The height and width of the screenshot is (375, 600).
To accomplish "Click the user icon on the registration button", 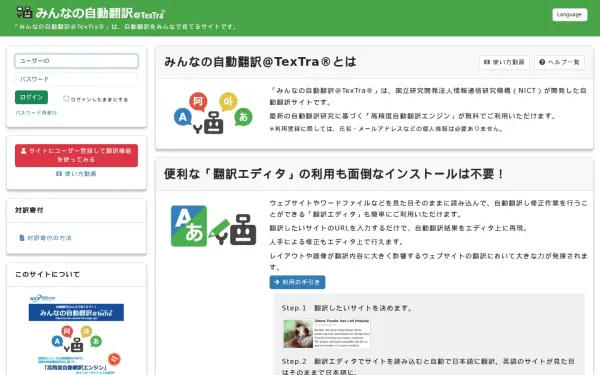I will click(x=23, y=151).
